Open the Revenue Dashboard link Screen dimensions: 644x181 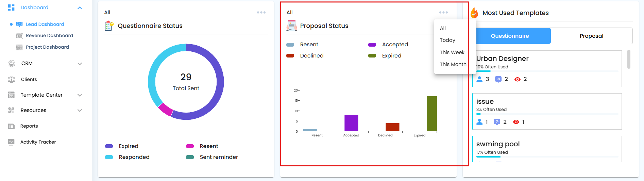pos(49,36)
